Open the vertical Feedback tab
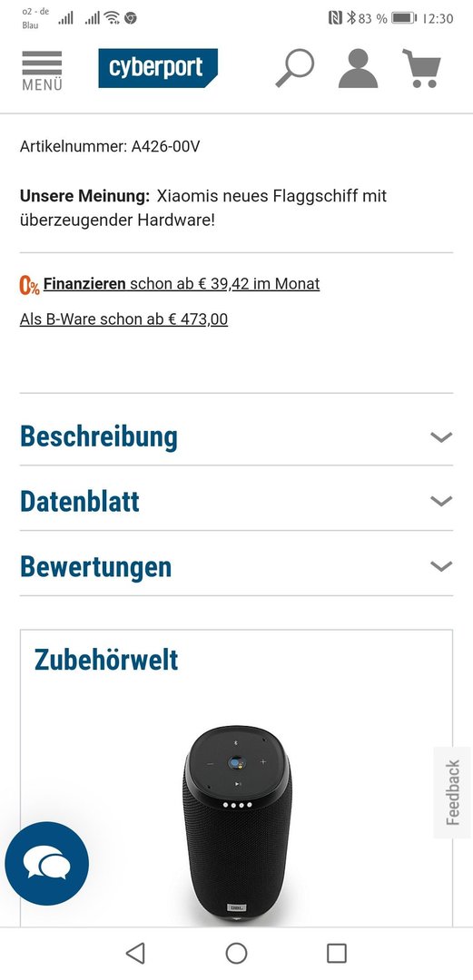The width and height of the screenshot is (473, 980). (453, 792)
